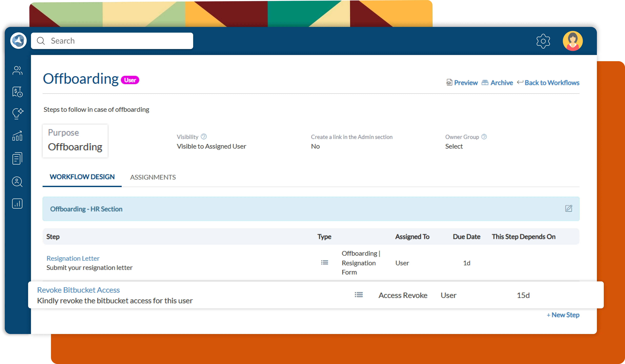Open the lightbulb insights sidebar icon

point(17,114)
